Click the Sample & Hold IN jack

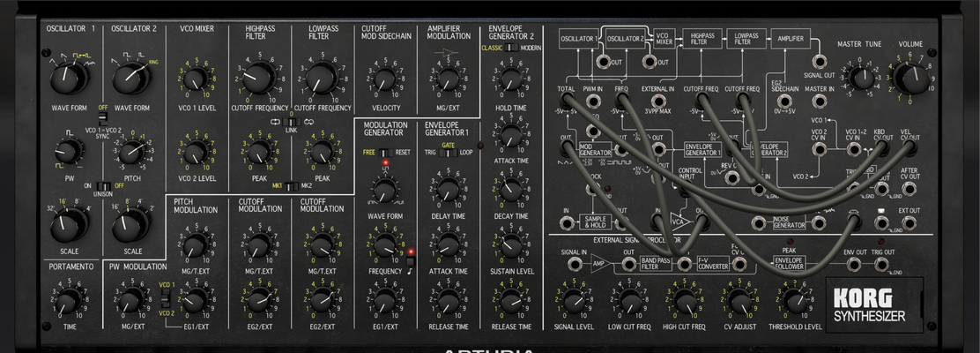tap(567, 222)
